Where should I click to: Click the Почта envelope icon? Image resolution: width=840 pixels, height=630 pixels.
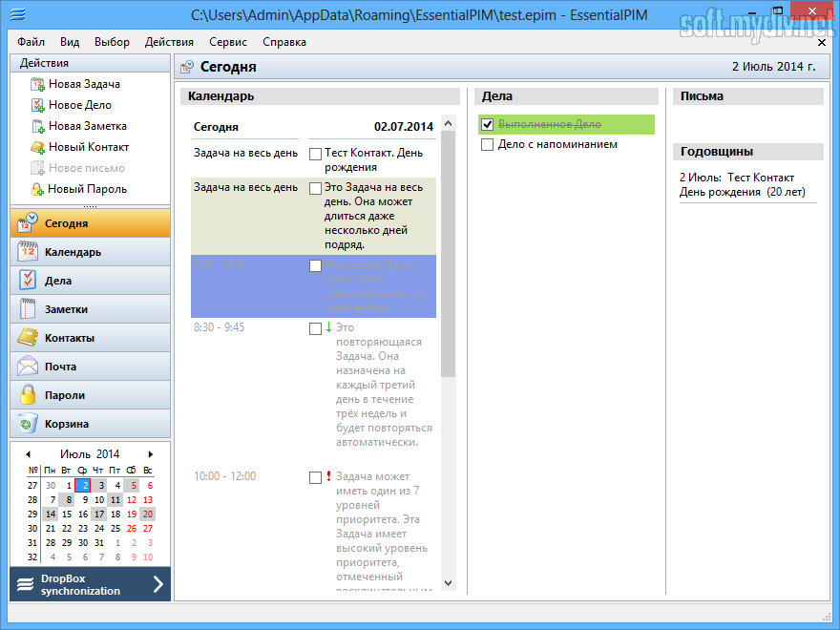[x=28, y=366]
